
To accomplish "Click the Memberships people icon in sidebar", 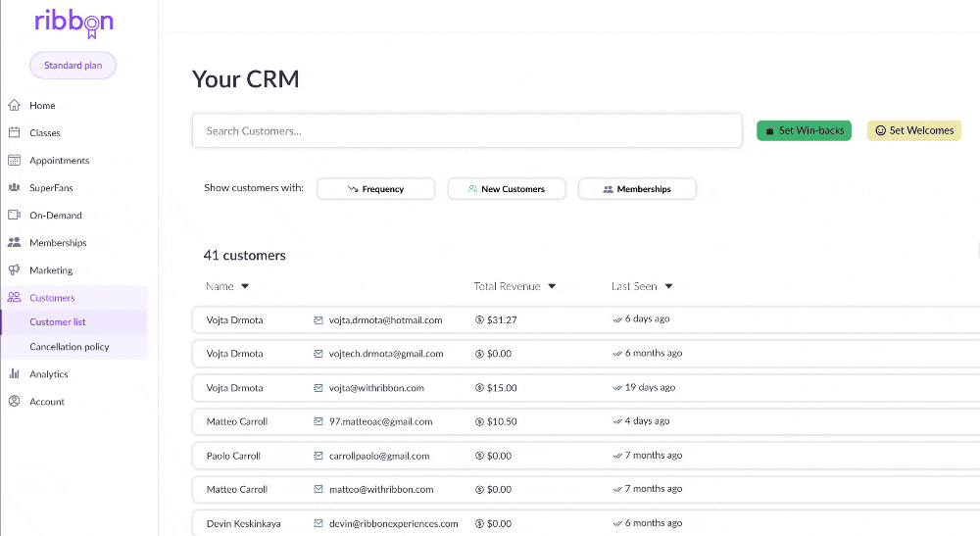I will point(15,242).
